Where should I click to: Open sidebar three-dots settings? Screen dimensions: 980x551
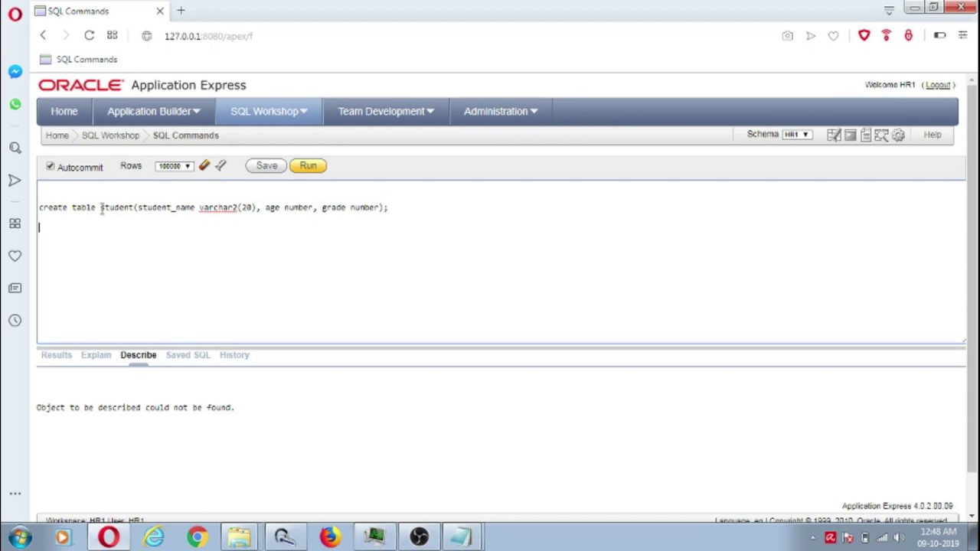(15, 494)
